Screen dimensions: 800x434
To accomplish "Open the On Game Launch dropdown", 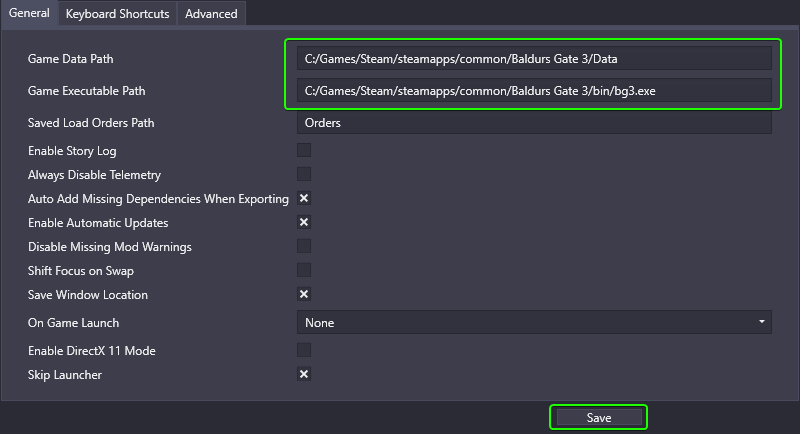I will 534,322.
